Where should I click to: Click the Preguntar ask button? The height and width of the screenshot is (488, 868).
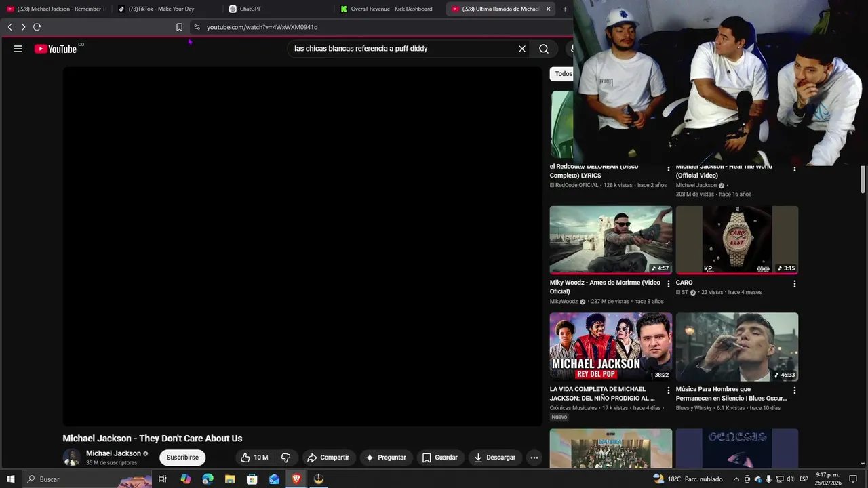coord(386,457)
